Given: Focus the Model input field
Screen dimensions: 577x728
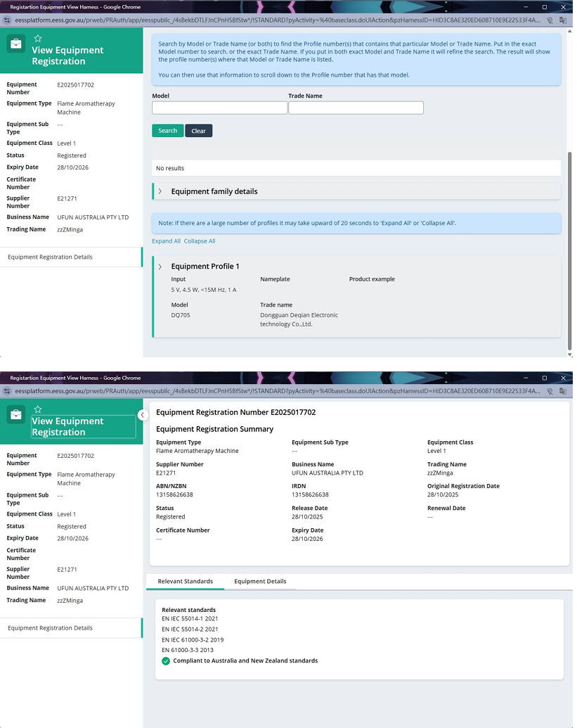Looking at the screenshot, I should point(219,108).
